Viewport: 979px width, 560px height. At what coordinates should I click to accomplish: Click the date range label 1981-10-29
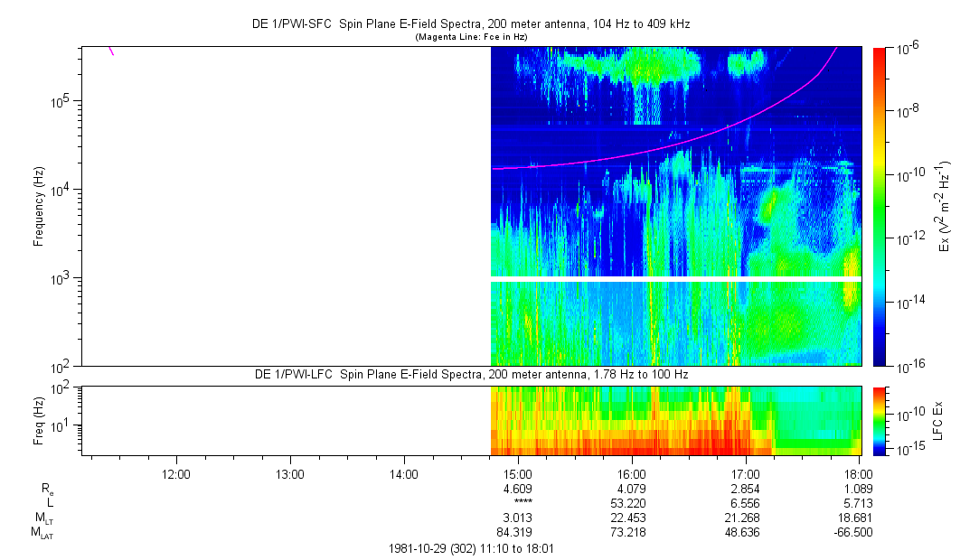tap(470, 548)
